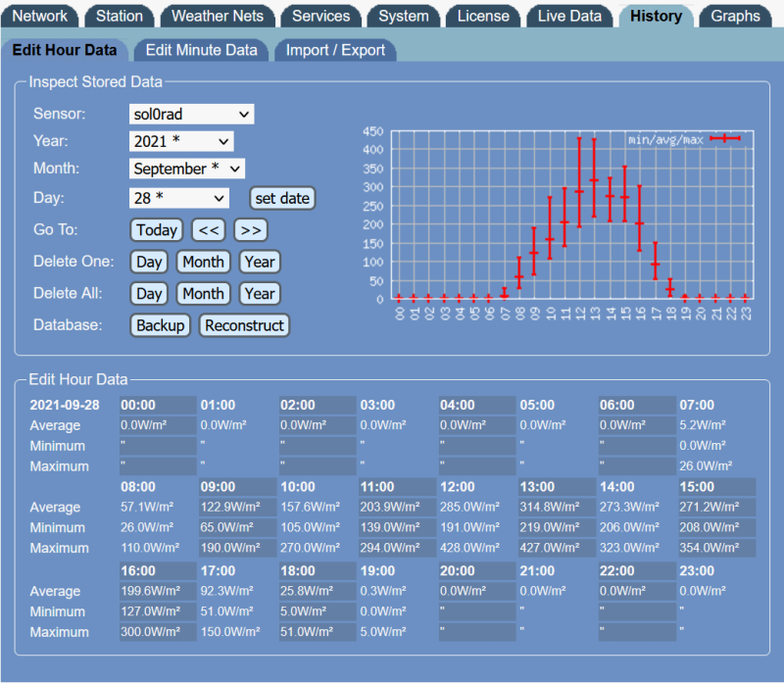
Task: Open the Sensor dropdown showing sol0rad
Action: click(191, 114)
